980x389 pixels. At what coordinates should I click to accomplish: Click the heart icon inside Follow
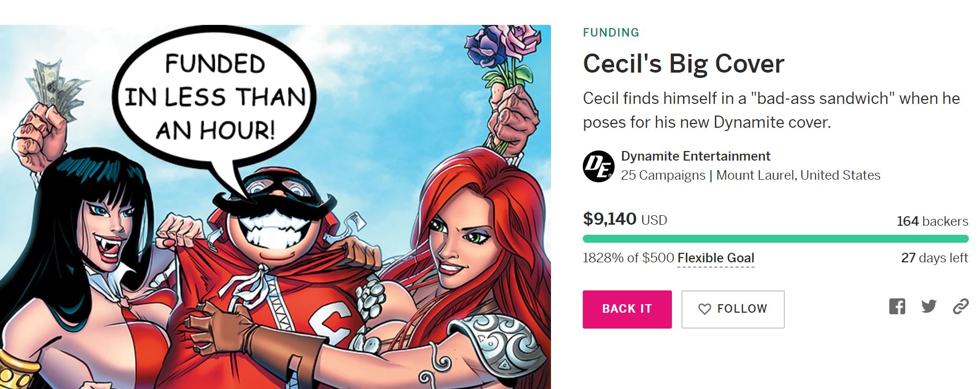point(704,309)
